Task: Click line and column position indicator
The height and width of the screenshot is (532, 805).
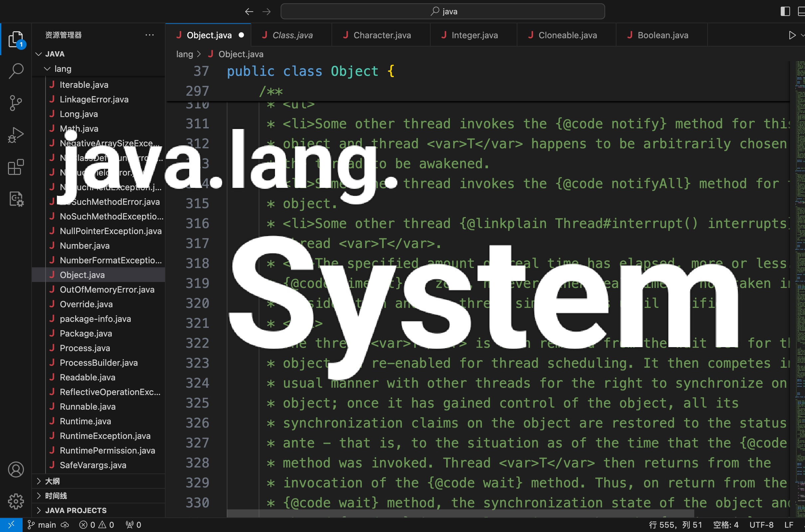Action: [x=675, y=525]
